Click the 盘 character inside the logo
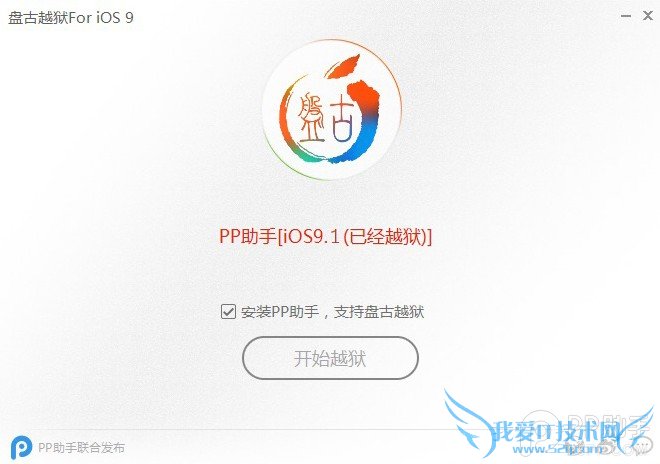Image resolution: width=660 pixels, height=464 pixels. tap(311, 117)
